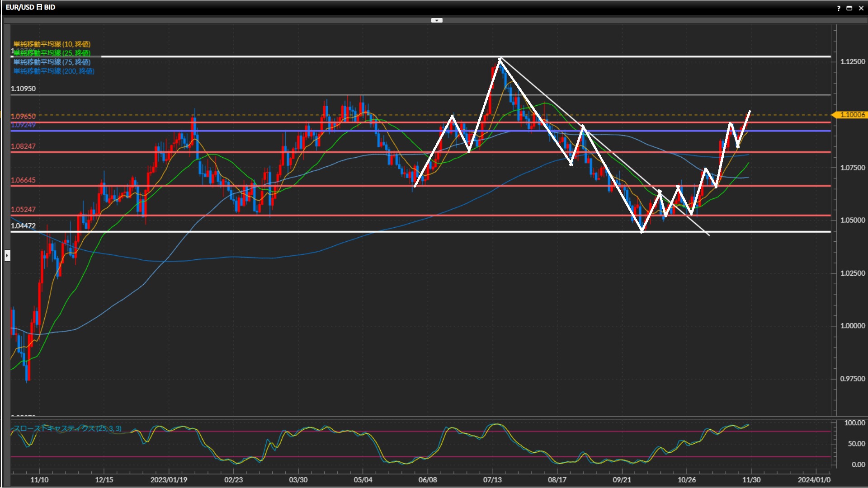Image resolution: width=868 pixels, height=488 pixels.
Task: Click the 50.00 stochastic scale label
Action: point(856,444)
